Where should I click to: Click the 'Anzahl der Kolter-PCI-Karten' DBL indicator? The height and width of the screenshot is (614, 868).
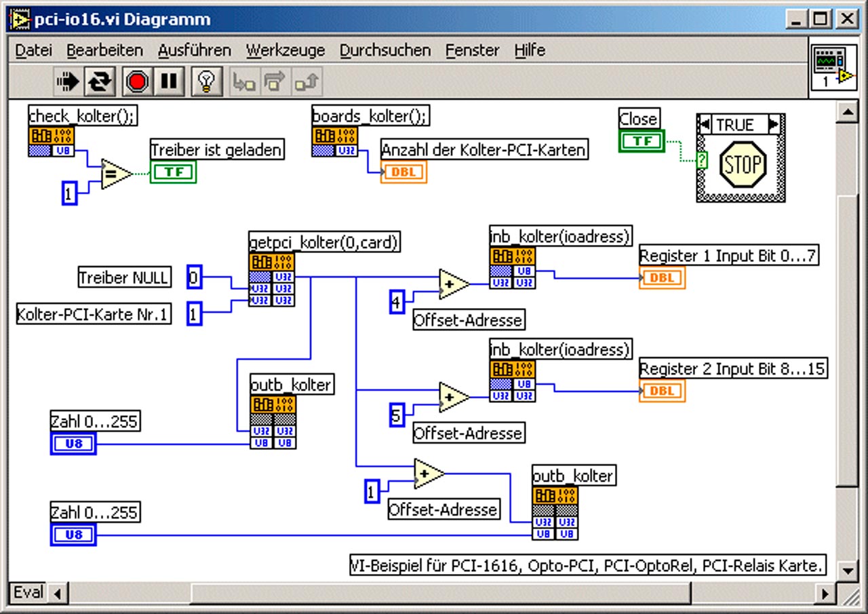point(404,172)
